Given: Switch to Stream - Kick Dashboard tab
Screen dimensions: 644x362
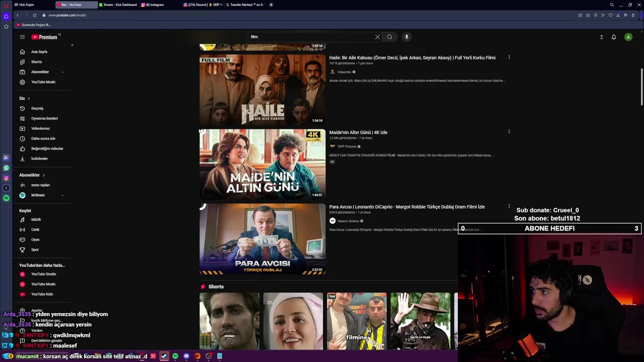Looking at the screenshot, I should (x=118, y=5).
